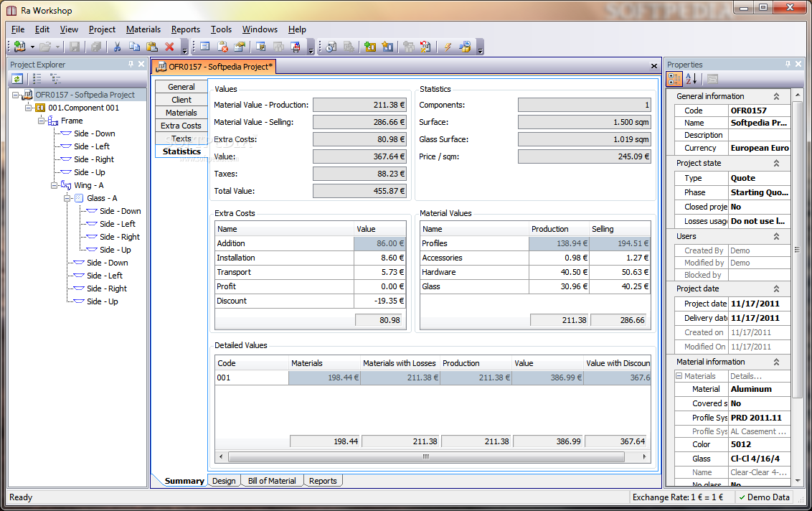The width and height of the screenshot is (812, 511).
Task: Select the Extra Costs side tab
Action: click(x=181, y=126)
